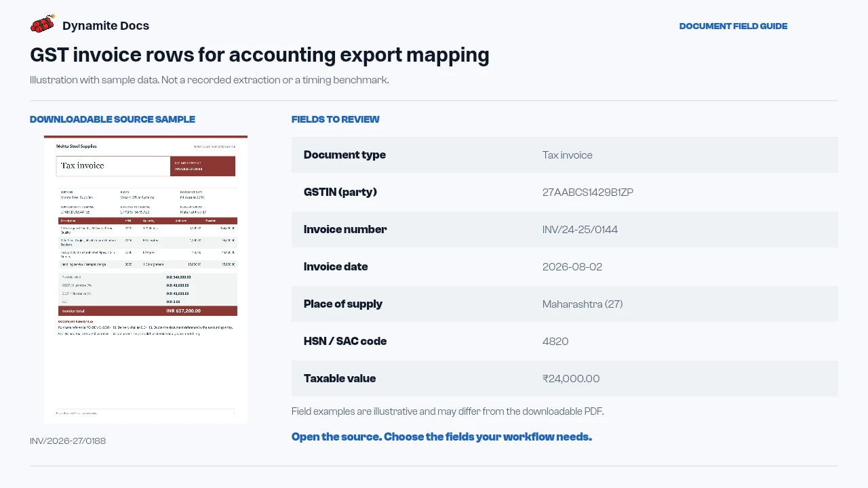Click the main GST invoice rows headline
The height and width of the screenshot is (488, 868).
click(260, 55)
